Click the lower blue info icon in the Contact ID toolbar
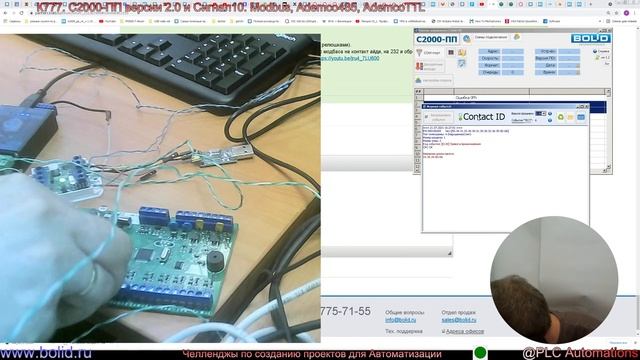Screen dimensions: 640x360 click(x=550, y=120)
